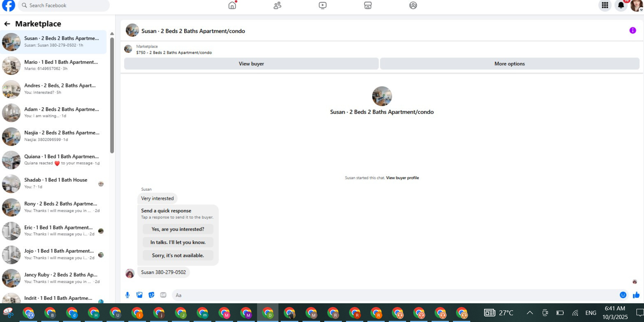
Task: Go to the Home feed icon
Action: [x=232, y=5]
